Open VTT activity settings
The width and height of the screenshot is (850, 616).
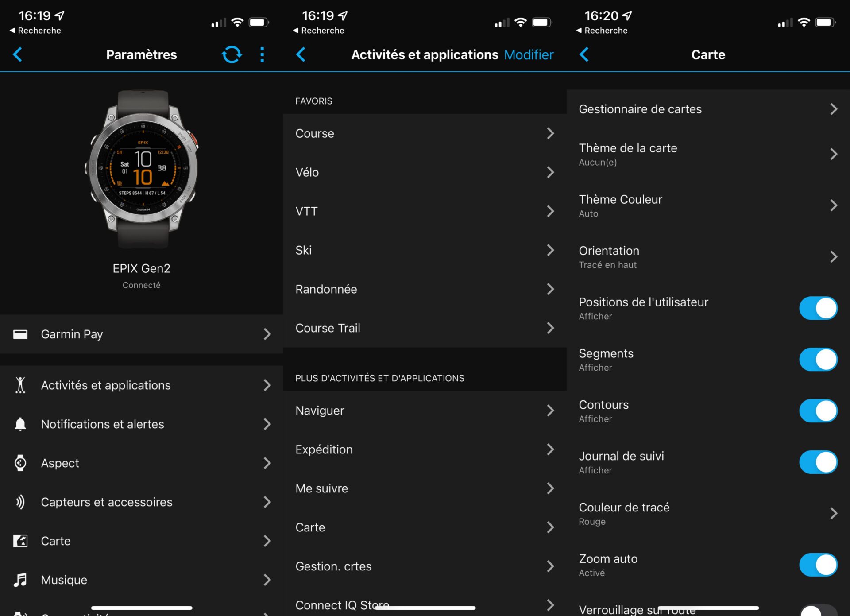[425, 211]
